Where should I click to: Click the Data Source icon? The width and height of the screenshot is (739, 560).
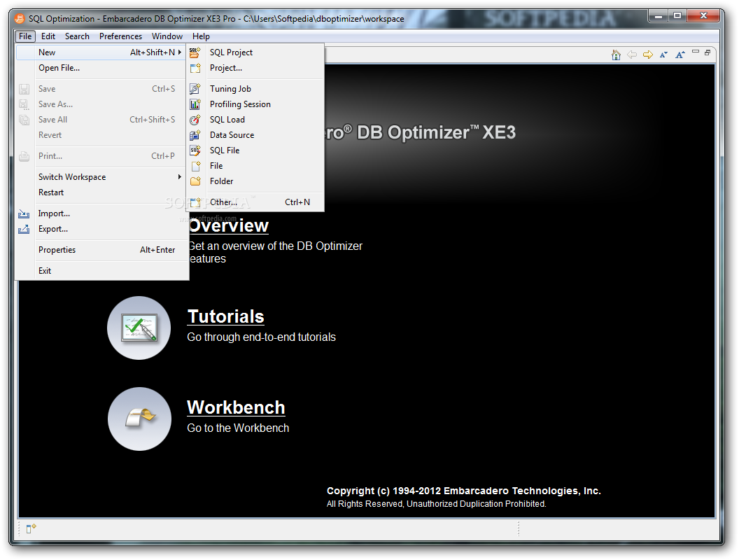[x=195, y=135]
